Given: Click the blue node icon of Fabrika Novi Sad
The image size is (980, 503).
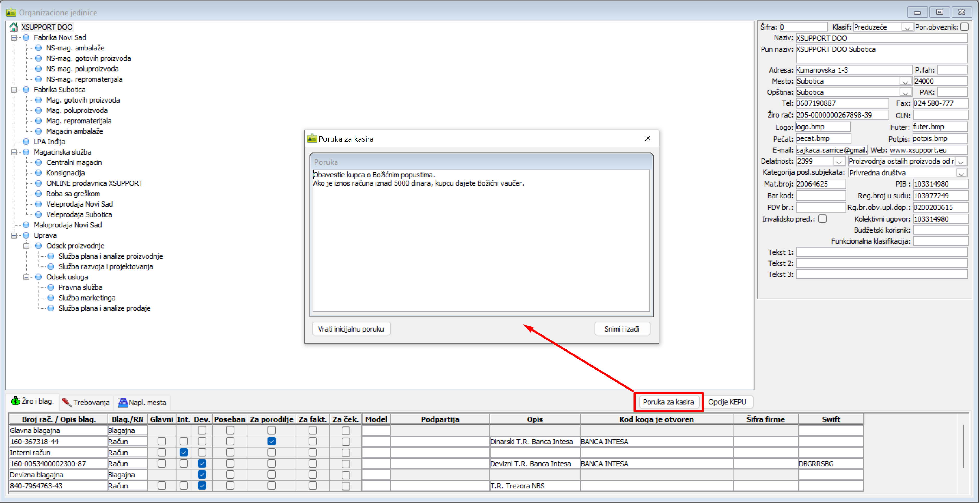Looking at the screenshot, I should [26, 38].
